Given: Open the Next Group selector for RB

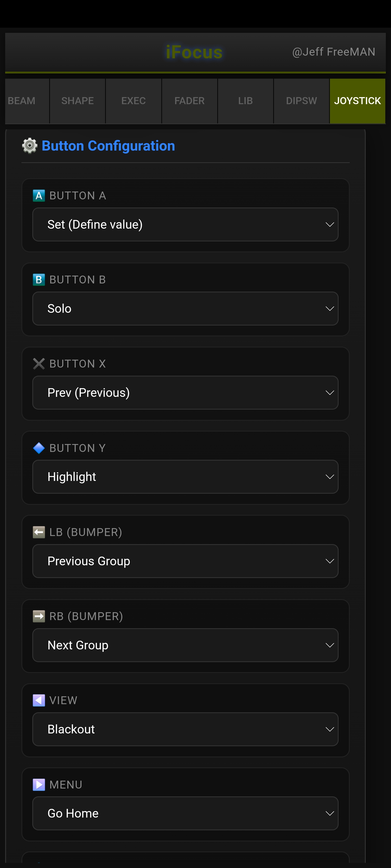Looking at the screenshot, I should pyautogui.click(x=185, y=644).
